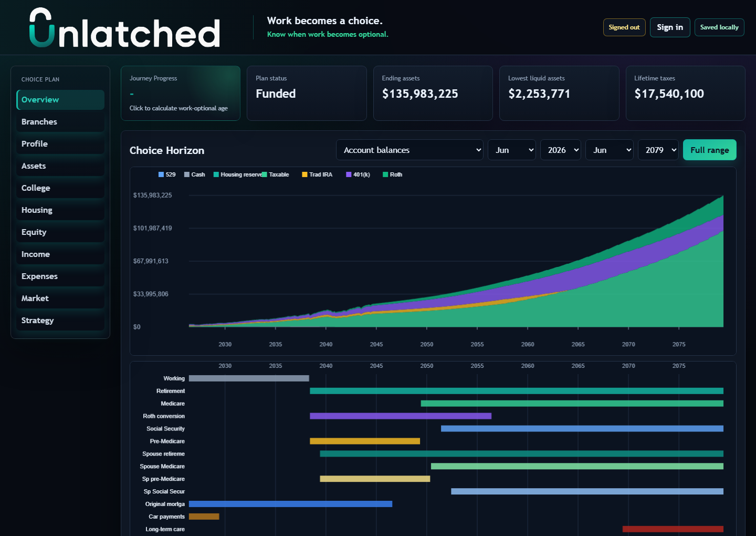Image resolution: width=756 pixels, height=536 pixels.
Task: Toggle the Housing reserve legend swatch
Action: point(216,174)
